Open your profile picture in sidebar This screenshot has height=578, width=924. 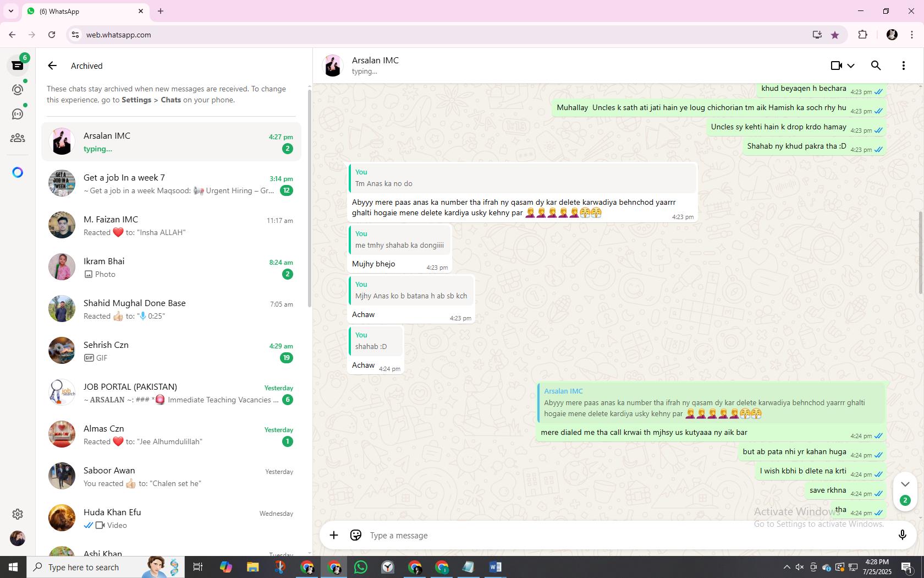[18, 538]
